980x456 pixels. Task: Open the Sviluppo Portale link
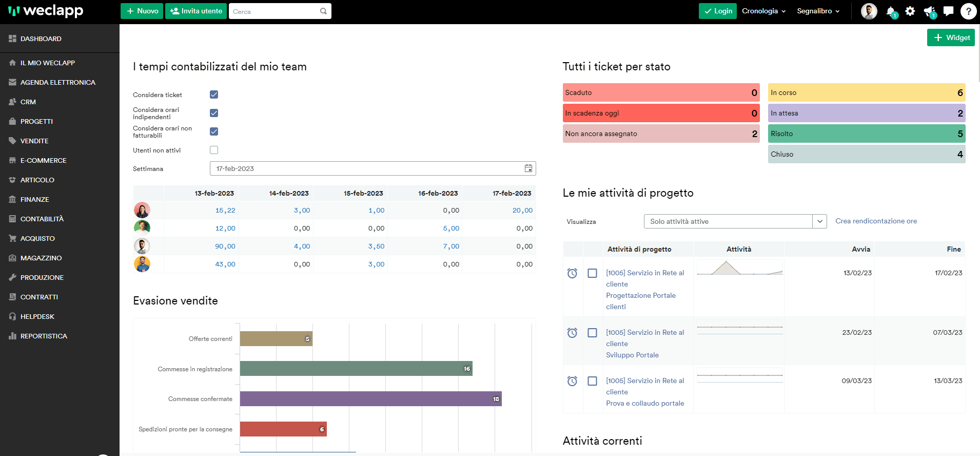point(632,355)
